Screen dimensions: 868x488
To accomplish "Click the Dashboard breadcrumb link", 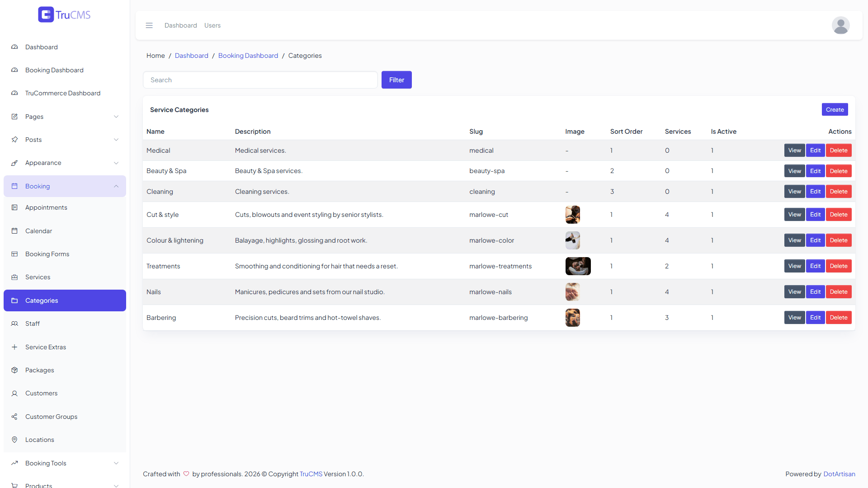I will point(192,56).
